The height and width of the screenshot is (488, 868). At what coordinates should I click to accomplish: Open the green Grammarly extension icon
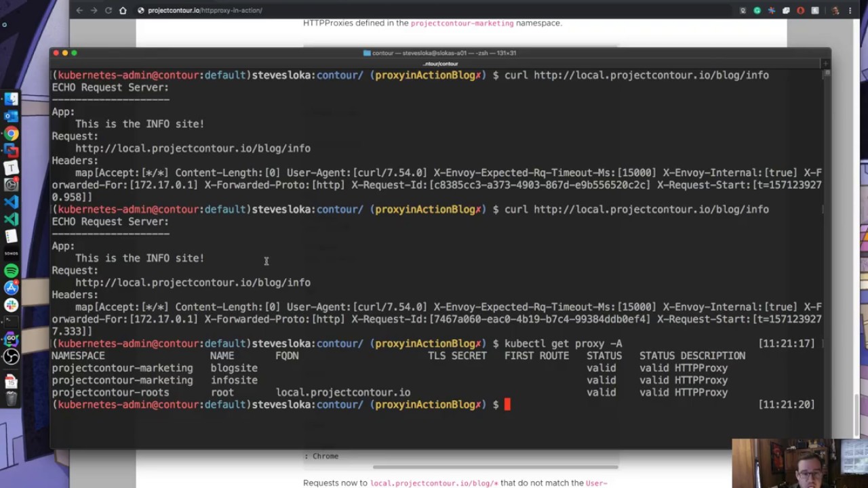click(757, 10)
